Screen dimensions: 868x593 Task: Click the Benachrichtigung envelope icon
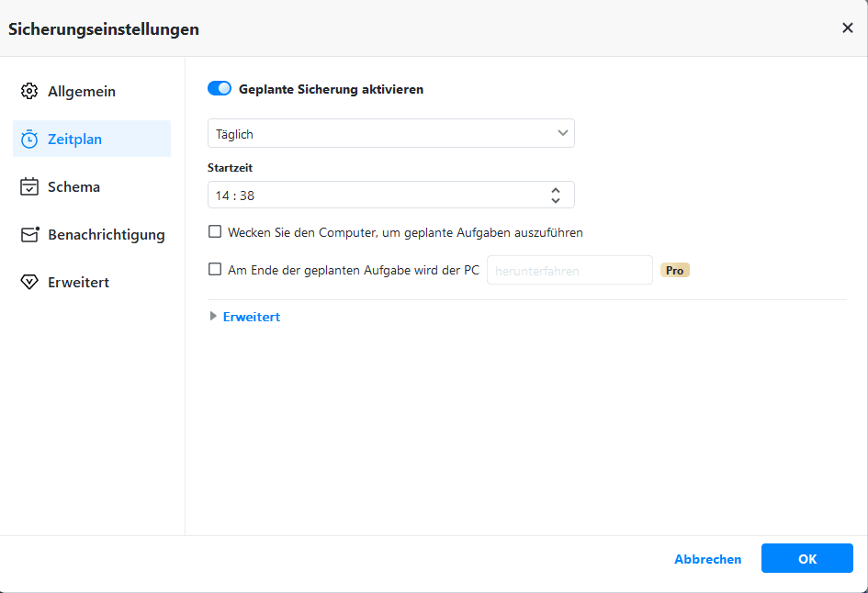point(29,235)
